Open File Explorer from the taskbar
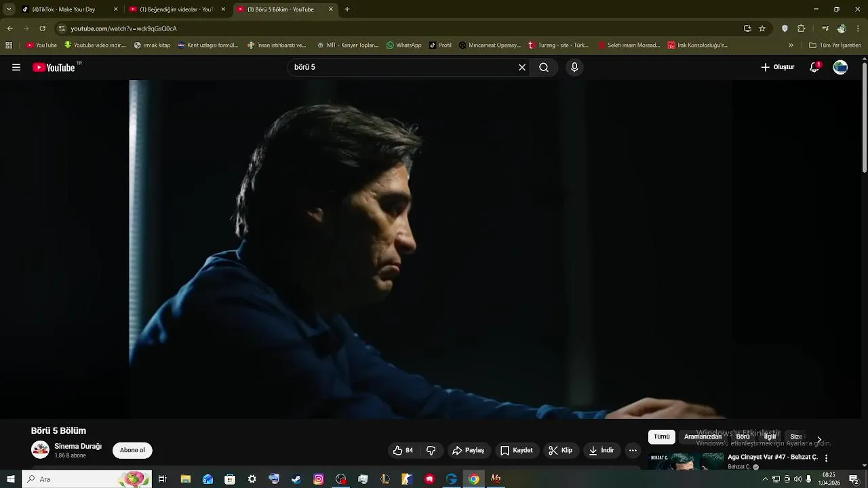 pyautogui.click(x=185, y=479)
